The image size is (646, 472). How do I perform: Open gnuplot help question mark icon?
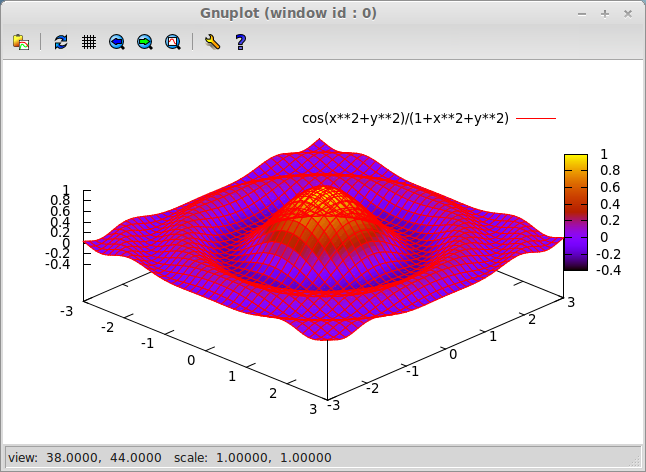[240, 42]
